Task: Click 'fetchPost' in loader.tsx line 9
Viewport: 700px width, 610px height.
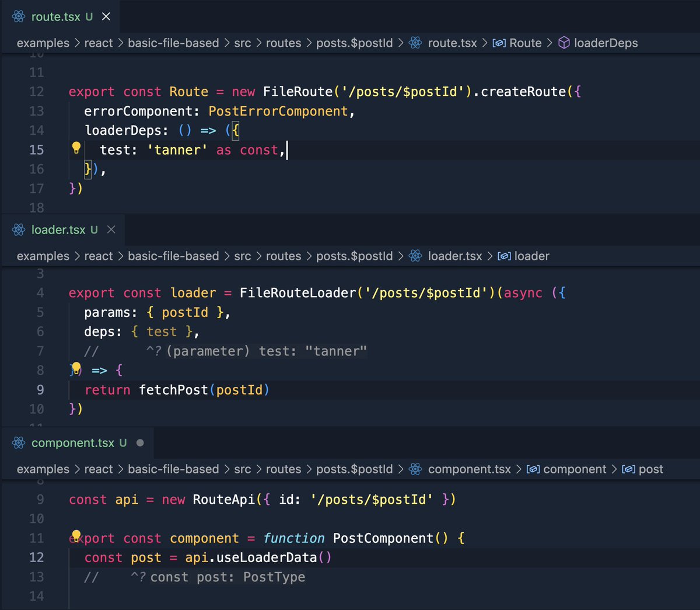Action: coord(173,390)
